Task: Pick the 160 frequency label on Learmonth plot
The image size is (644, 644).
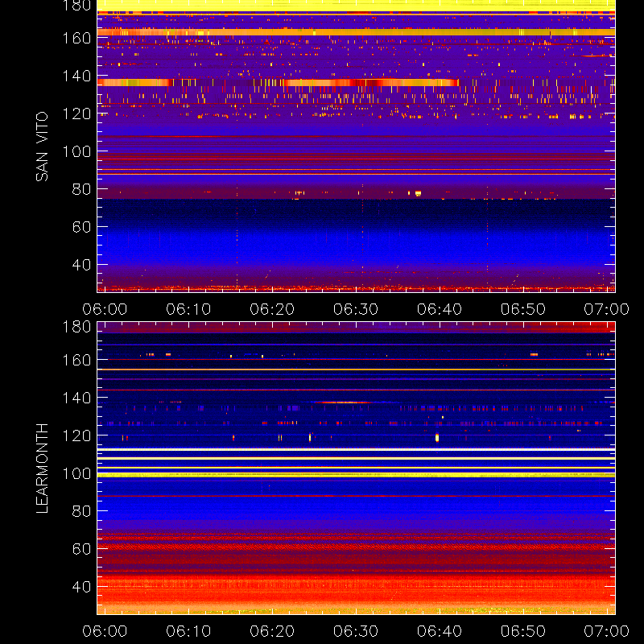Action: [x=76, y=360]
